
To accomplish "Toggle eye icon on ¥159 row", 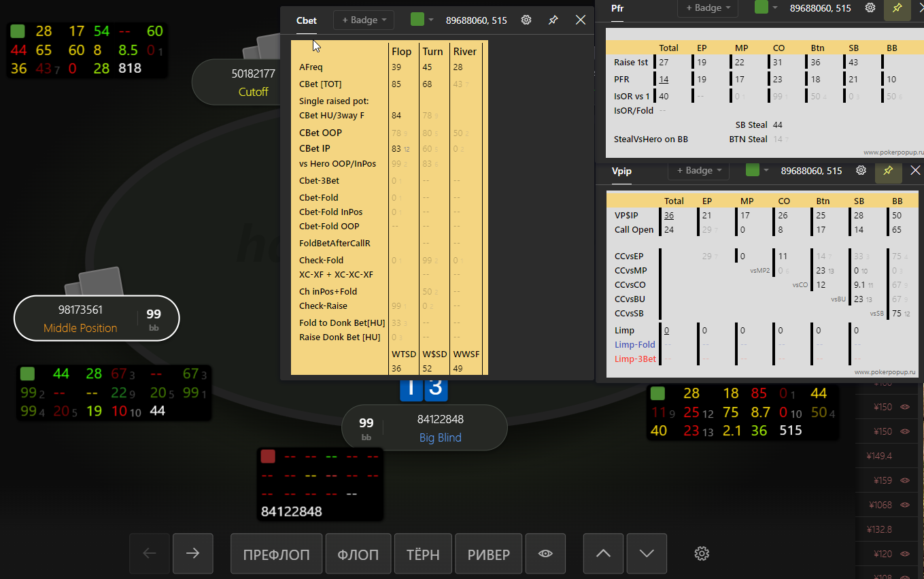I will pyautogui.click(x=904, y=480).
